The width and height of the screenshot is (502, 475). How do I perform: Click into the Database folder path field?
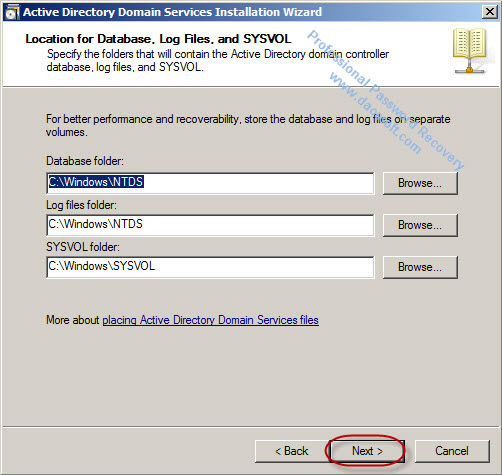[210, 183]
